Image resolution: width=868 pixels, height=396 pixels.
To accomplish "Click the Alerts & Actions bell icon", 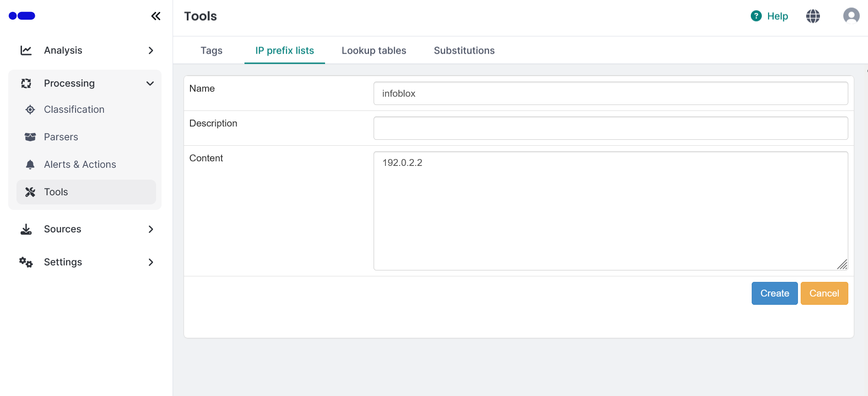I will tap(30, 165).
